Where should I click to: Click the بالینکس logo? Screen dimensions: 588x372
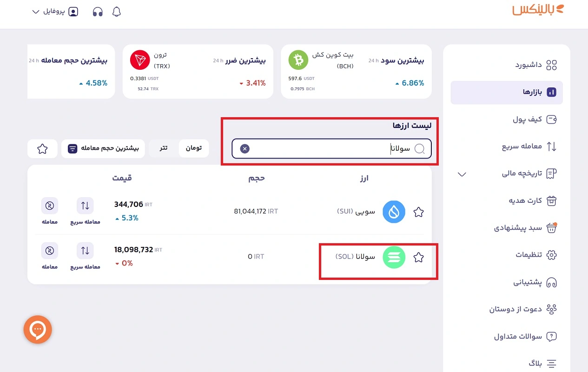(x=538, y=10)
